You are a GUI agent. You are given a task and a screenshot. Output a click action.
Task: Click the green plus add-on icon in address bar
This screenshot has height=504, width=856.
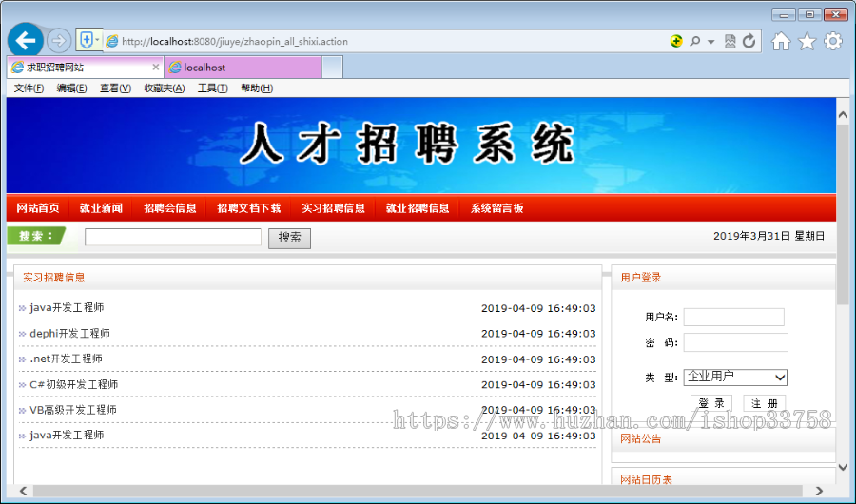click(676, 41)
